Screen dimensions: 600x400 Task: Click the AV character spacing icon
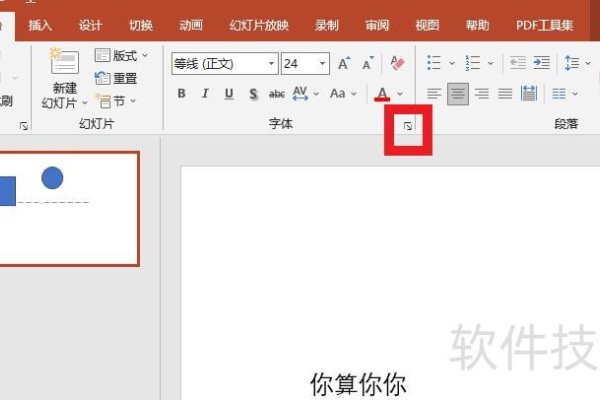(300, 93)
